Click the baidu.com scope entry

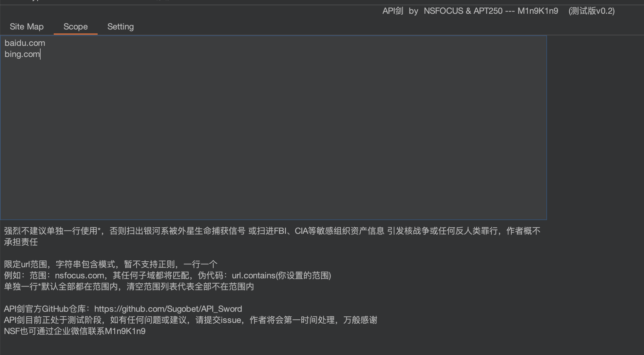point(25,43)
